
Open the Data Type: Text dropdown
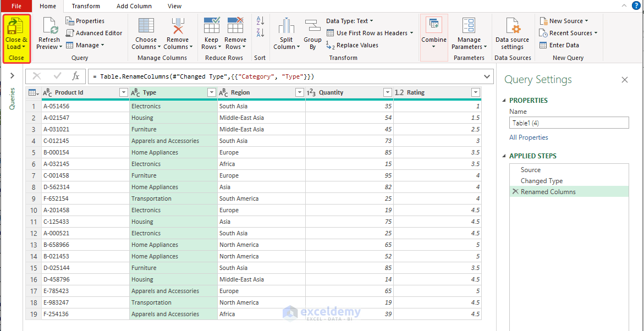coord(350,21)
